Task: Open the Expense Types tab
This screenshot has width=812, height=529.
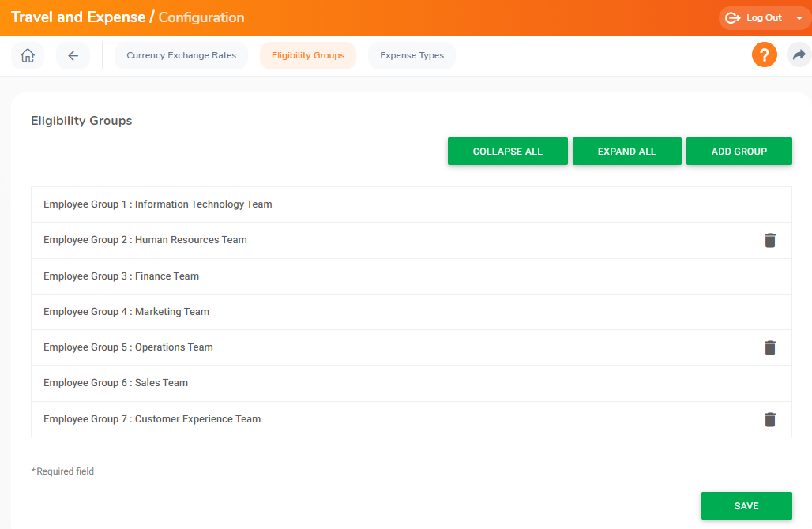Action: [x=412, y=55]
